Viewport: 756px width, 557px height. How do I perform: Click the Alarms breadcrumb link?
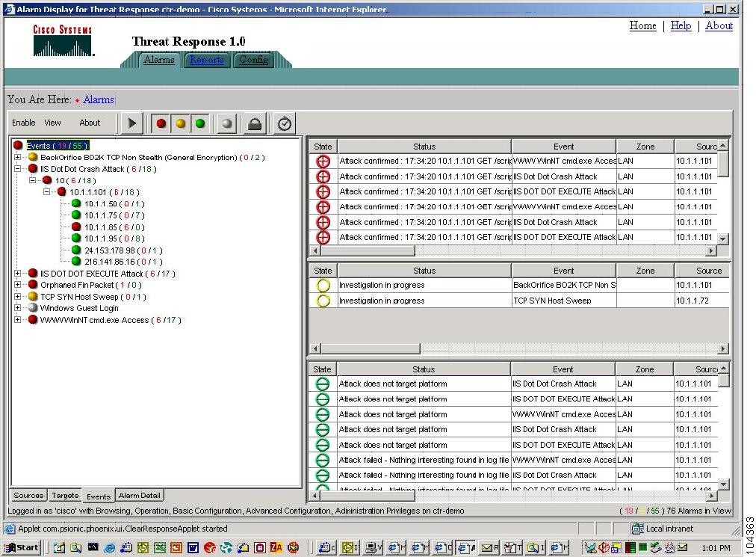[99, 99]
